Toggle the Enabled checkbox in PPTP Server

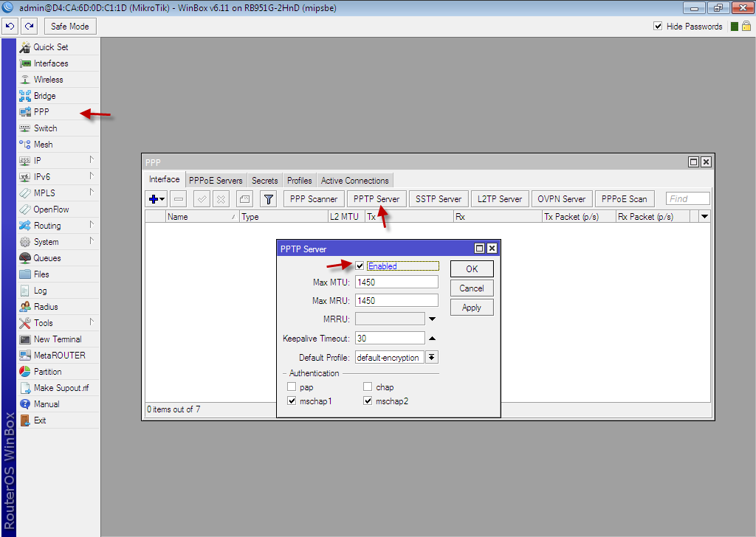360,266
